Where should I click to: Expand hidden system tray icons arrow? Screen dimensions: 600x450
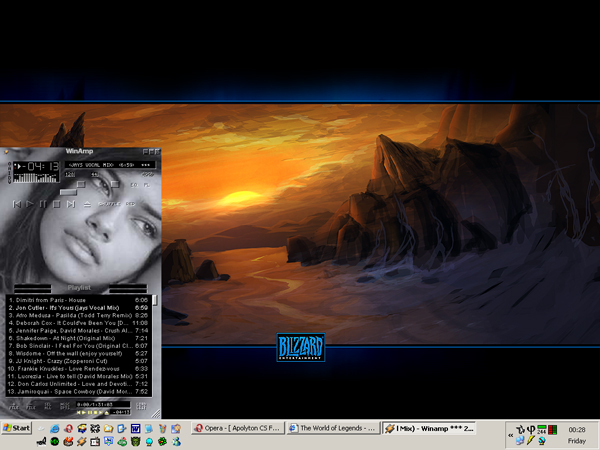click(511, 435)
